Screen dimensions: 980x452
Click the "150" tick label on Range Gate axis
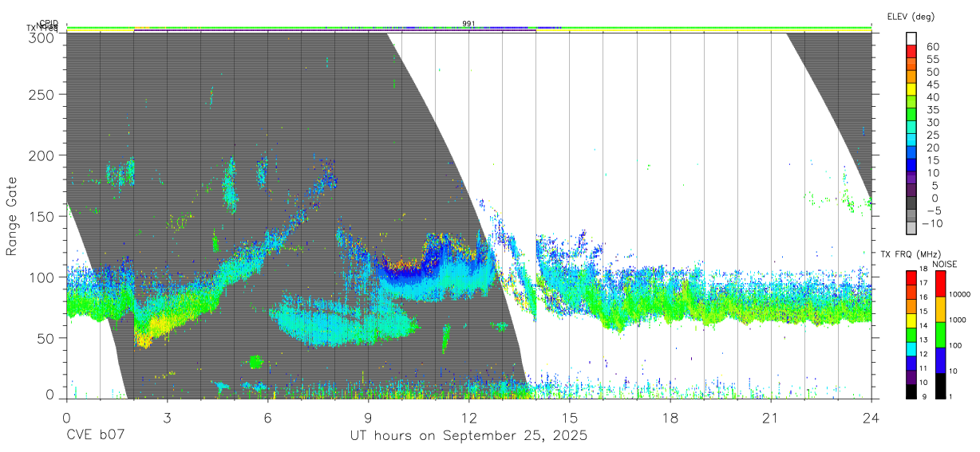coord(41,217)
